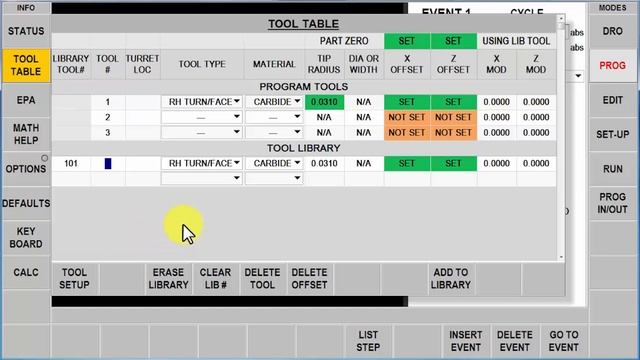Click tool 1 X OFFSET SET cell
Image resolution: width=640 pixels, height=360 pixels.
coord(407,102)
